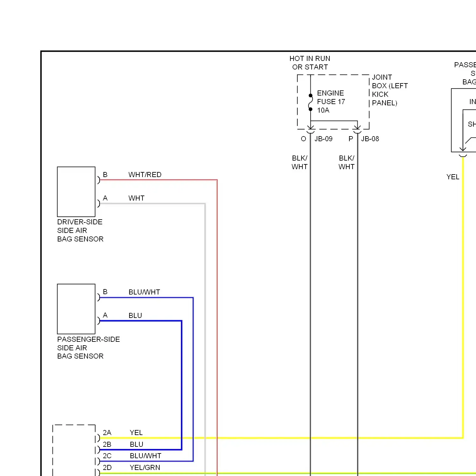The height and width of the screenshot is (476, 476).
Task: Click the BLK/WHT label below JB-09
Action: click(300, 162)
